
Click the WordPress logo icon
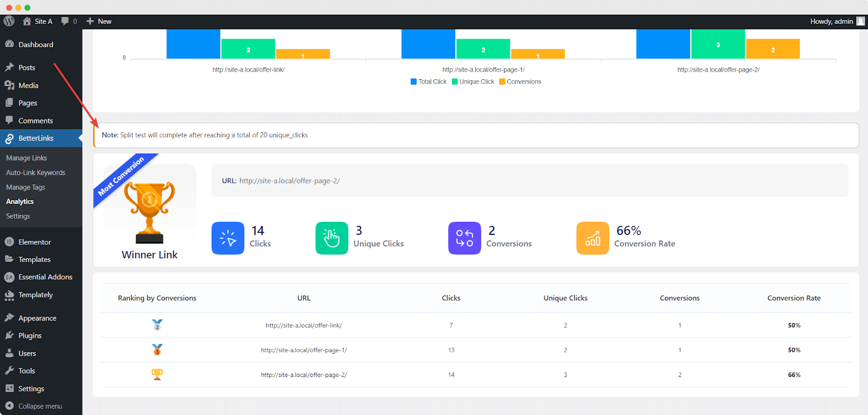[9, 21]
